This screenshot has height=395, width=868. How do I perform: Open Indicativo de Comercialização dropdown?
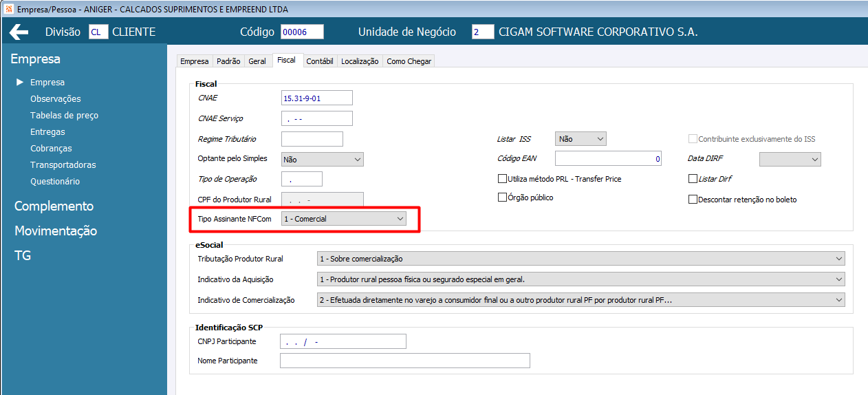point(581,300)
